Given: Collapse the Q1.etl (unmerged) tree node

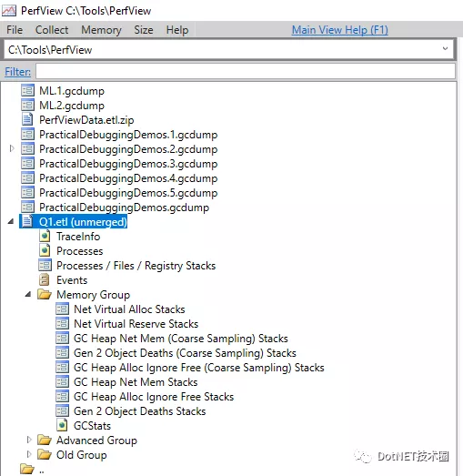Looking at the screenshot, I should click(11, 221).
